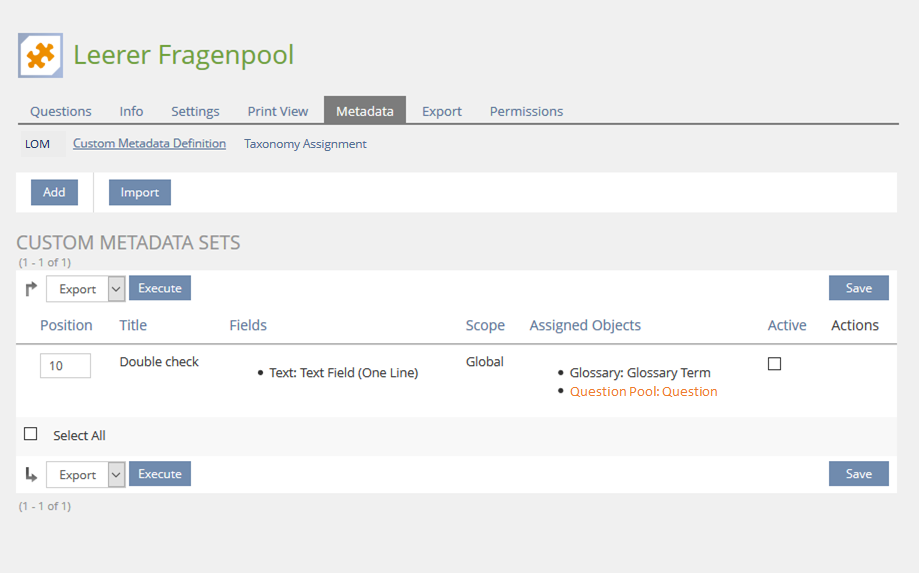
Task: Click the Fields column header
Action: [248, 325]
